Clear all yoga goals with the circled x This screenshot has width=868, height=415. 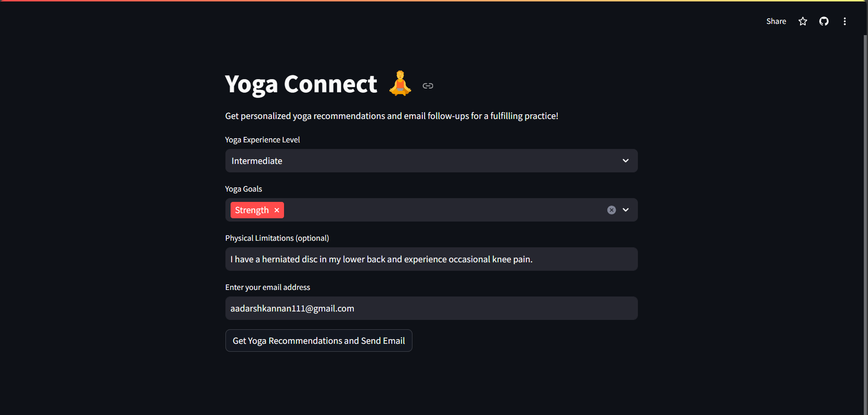point(611,210)
